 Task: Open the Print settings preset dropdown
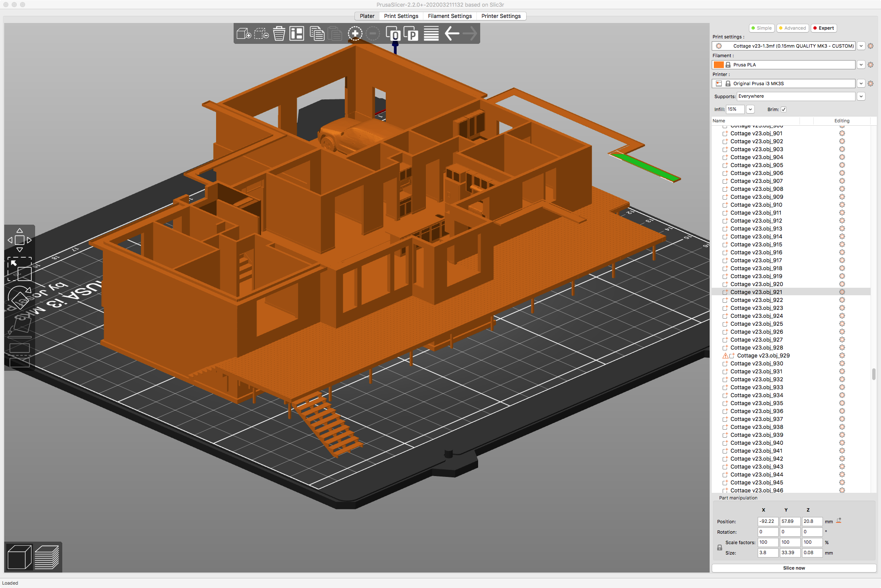tap(861, 46)
